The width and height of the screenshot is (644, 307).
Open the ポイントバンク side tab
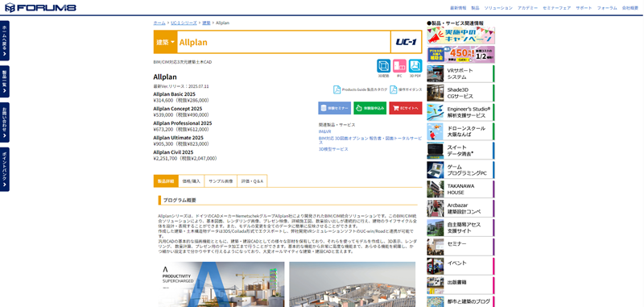pyautogui.click(x=5, y=169)
